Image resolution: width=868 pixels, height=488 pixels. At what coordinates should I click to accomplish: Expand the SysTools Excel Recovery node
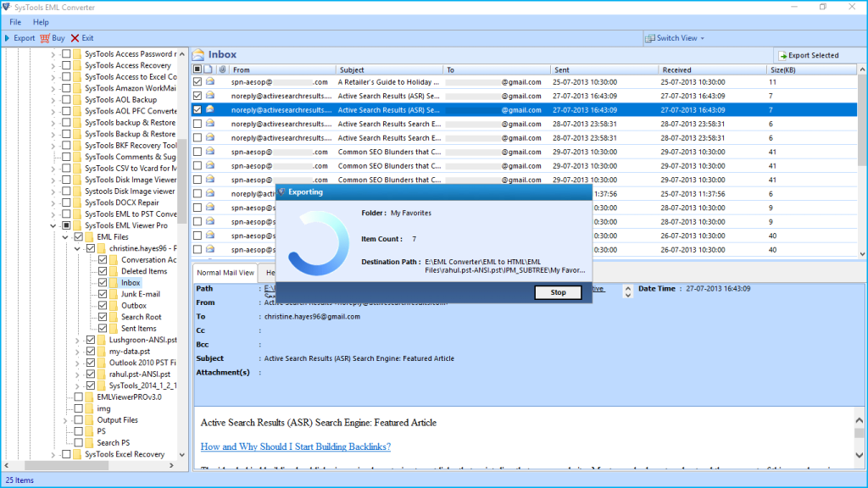point(53,455)
